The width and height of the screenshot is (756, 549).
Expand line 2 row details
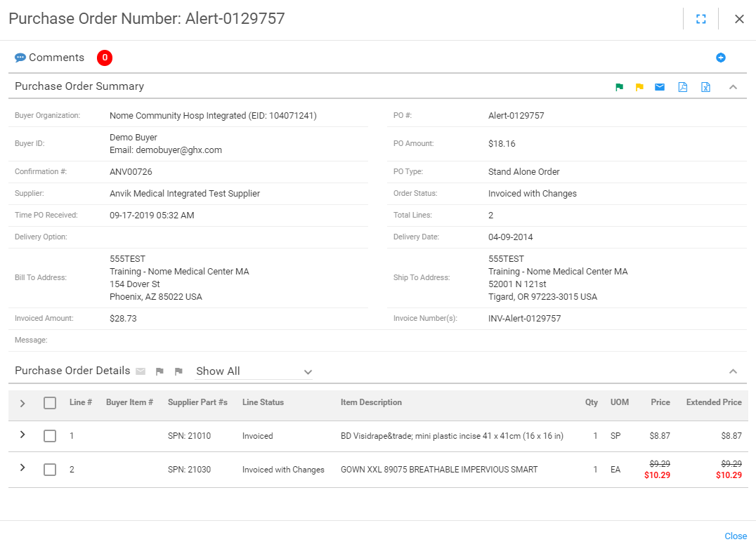[22, 468]
